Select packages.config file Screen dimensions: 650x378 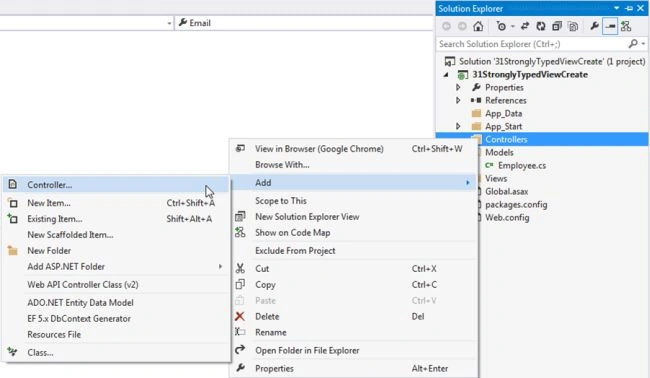516,204
